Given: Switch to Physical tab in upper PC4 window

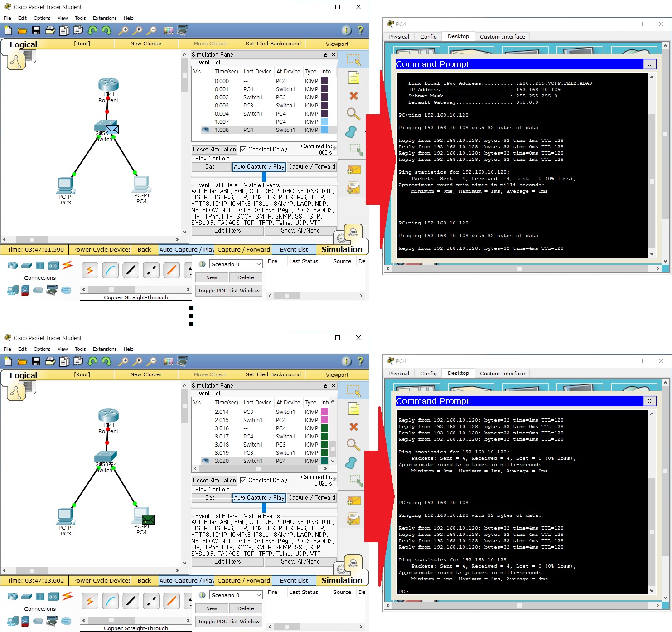Looking at the screenshot, I should (399, 37).
